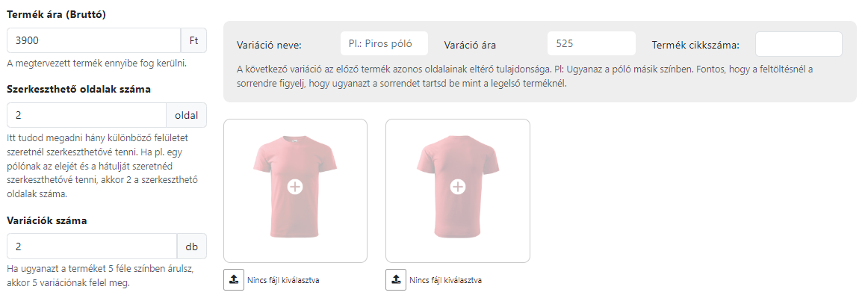Screen dimensions: 868x304
Task: Click the Variáció neve: label
Action: 270,45
